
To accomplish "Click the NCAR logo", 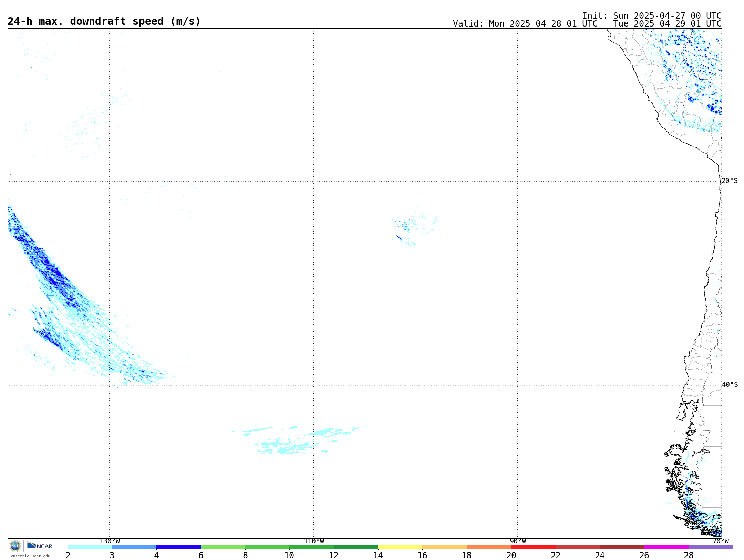I will [40, 546].
